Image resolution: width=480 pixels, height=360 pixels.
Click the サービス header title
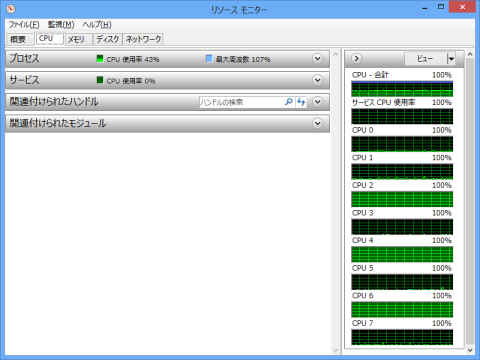(x=24, y=80)
